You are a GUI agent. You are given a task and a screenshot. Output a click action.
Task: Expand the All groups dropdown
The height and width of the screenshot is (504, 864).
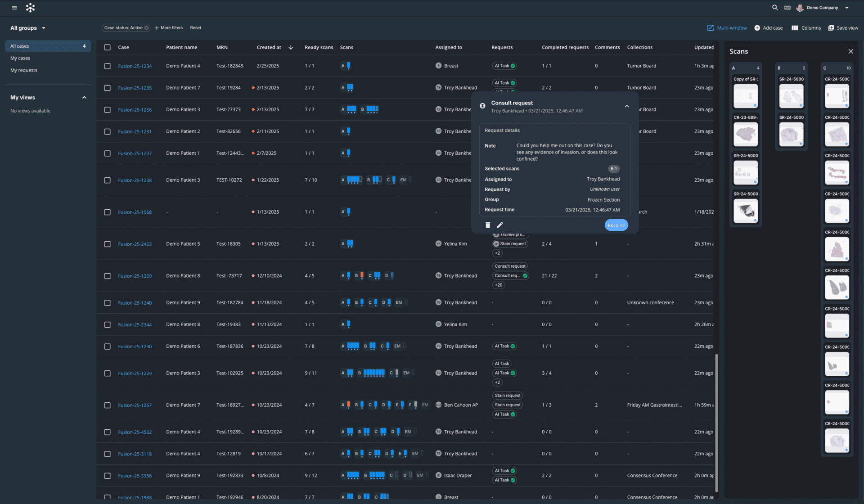(28, 28)
